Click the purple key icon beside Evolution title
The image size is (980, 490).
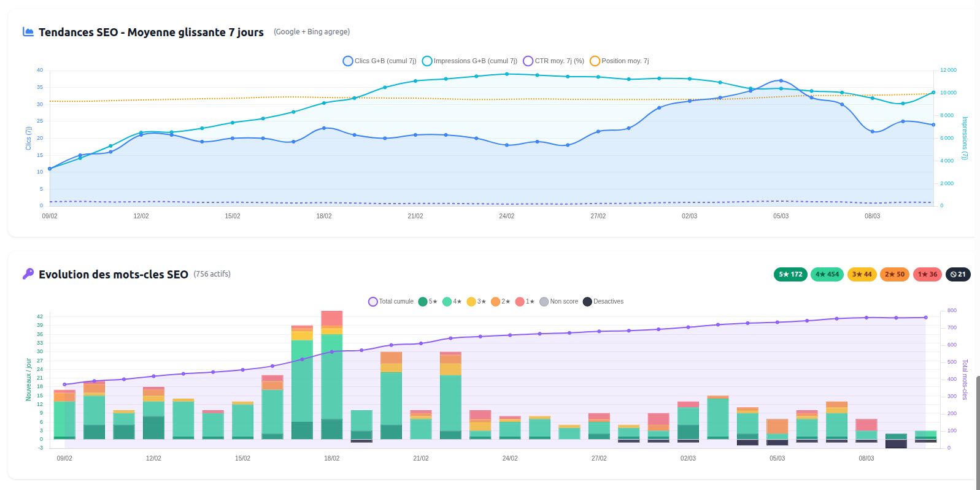point(28,274)
